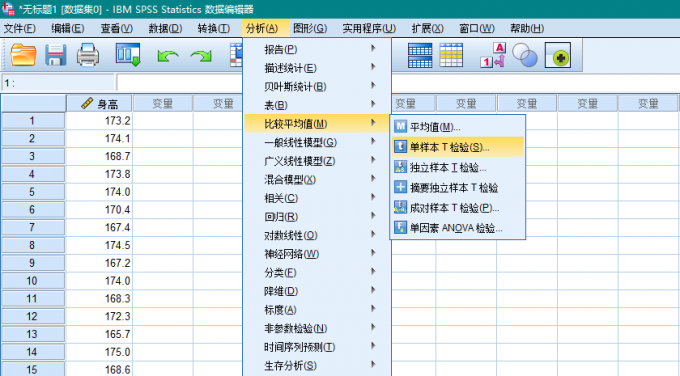Choose 对数线性(O) from the analysis menu
Viewport: 680px width, 376px height.
[317, 235]
